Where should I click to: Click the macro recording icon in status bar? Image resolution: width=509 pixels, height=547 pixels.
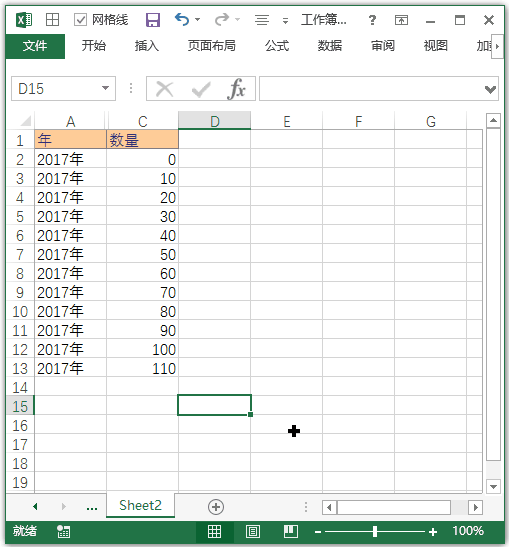pos(63,531)
